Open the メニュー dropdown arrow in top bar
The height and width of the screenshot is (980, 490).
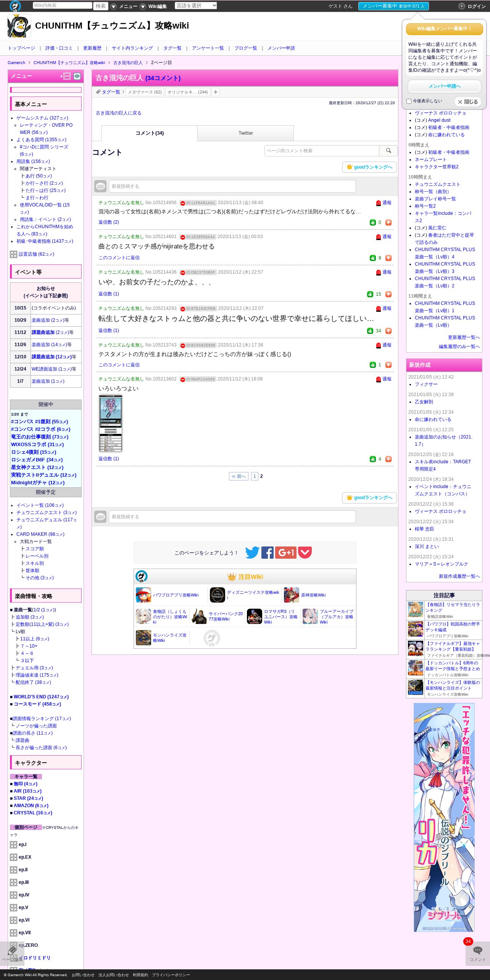click(114, 6)
